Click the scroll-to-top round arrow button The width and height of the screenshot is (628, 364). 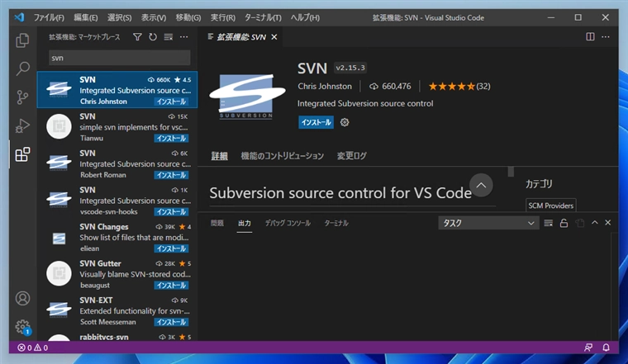coord(481,185)
